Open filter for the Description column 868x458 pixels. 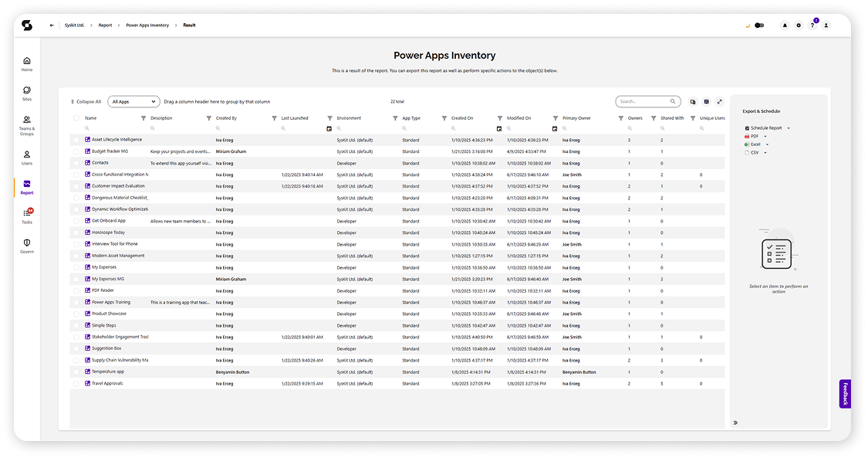[x=208, y=118]
